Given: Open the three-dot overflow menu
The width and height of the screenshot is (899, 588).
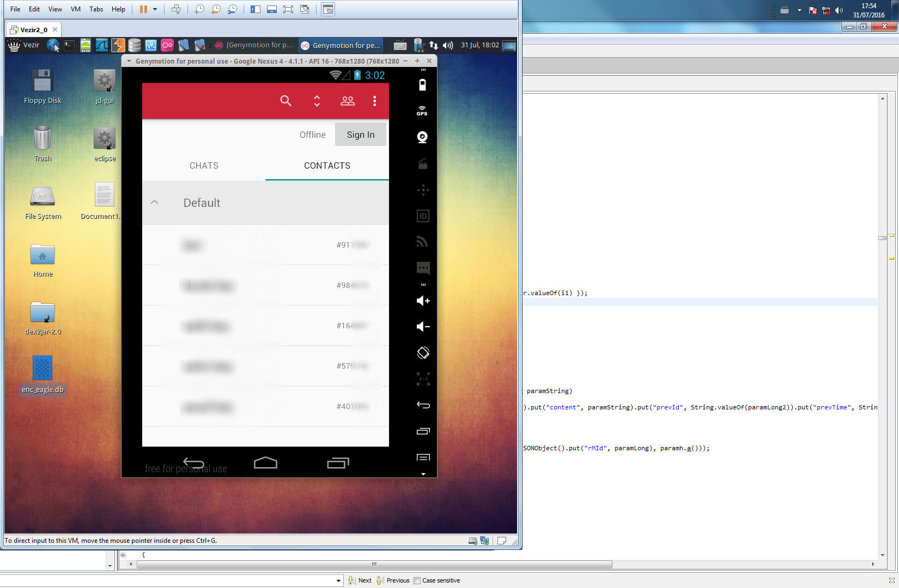Looking at the screenshot, I should [374, 101].
